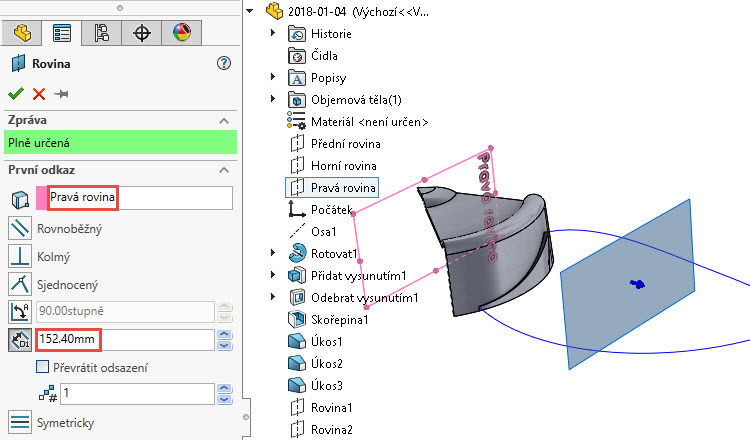This screenshot has height=440, width=750.
Task: Select the Symetricky mid plane option
Action: tap(20, 422)
